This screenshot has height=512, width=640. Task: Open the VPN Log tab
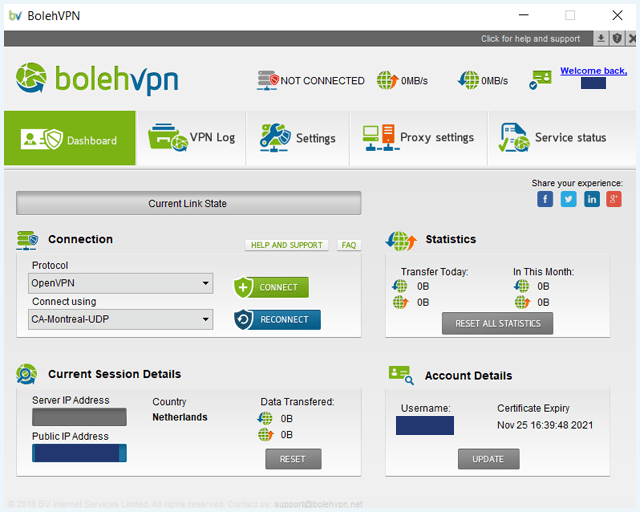tap(191, 138)
